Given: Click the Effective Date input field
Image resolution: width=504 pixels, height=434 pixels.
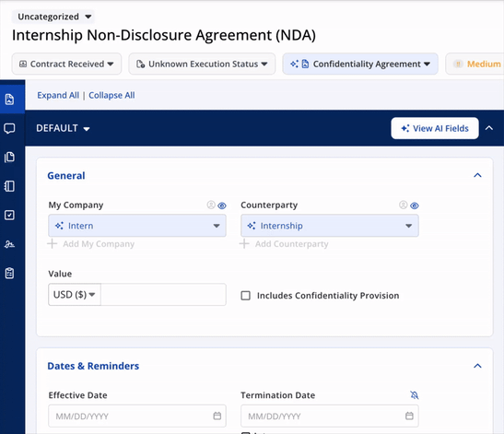Looking at the screenshot, I should coord(137,416).
